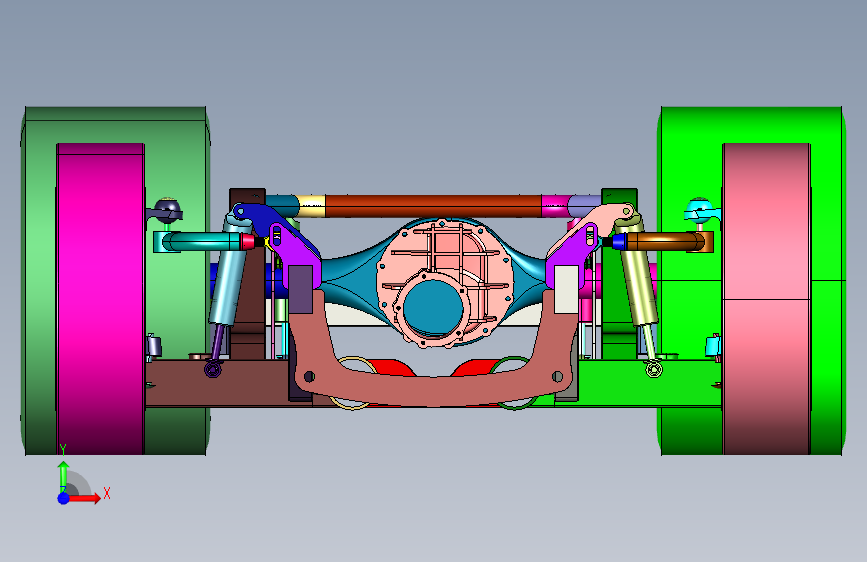Viewport: 867px width, 562px height.
Task: Select the teal circular differential opening
Action: 433,308
